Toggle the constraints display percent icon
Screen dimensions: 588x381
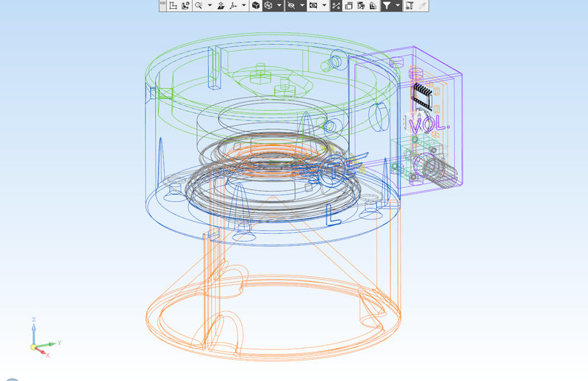[x=337, y=6]
